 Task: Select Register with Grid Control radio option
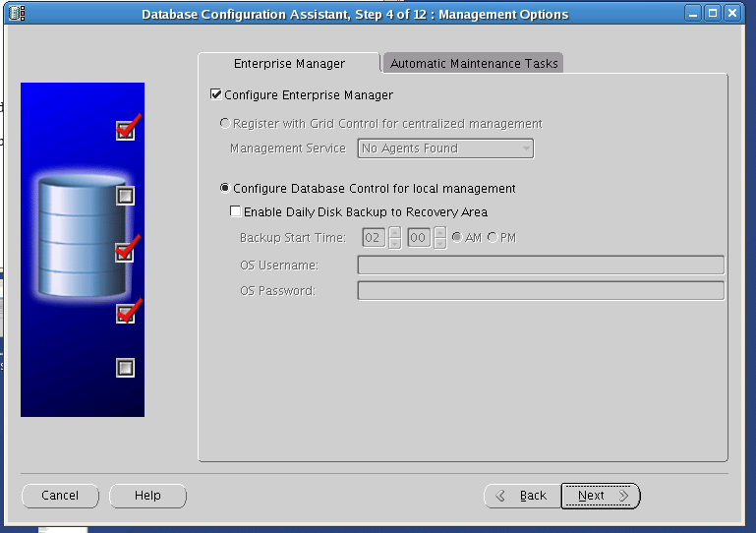(225, 124)
